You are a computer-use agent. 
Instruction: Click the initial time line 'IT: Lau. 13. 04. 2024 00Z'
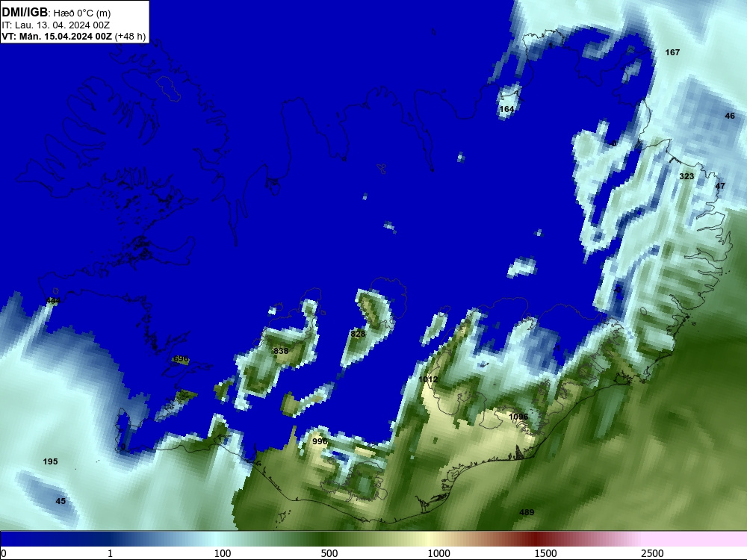tap(56, 25)
